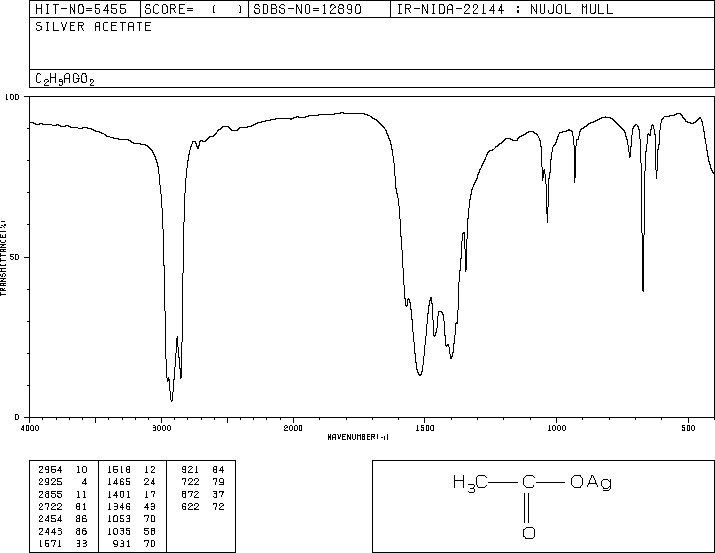Select peak table entry 1346
The image size is (715, 553).
click(x=131, y=506)
